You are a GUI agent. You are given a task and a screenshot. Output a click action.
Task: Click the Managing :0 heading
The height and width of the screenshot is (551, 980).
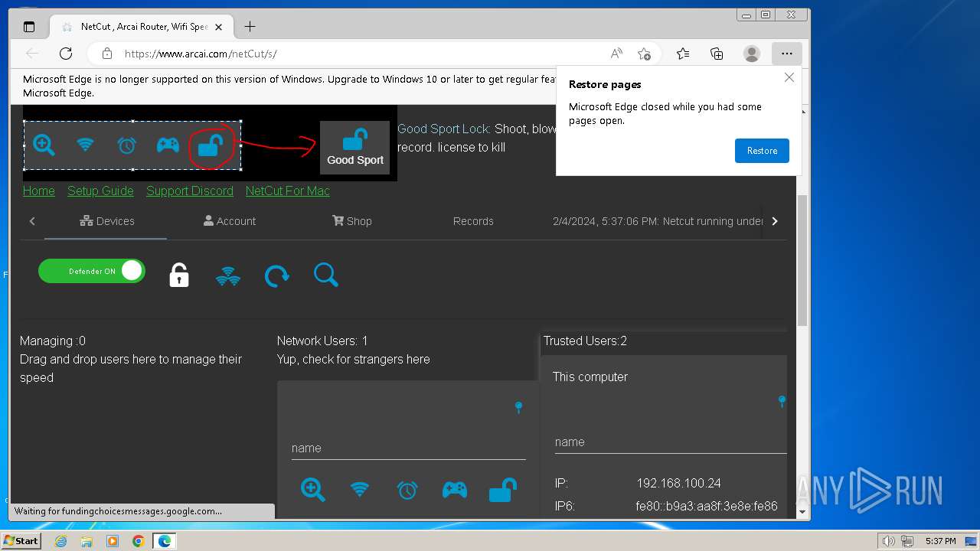[53, 341]
